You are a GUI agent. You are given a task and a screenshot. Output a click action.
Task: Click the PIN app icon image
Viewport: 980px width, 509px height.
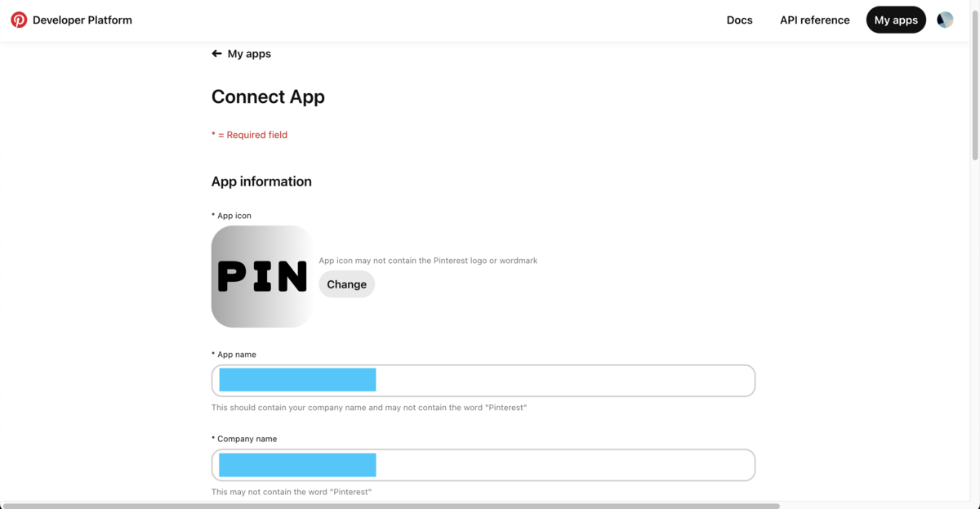point(261,276)
